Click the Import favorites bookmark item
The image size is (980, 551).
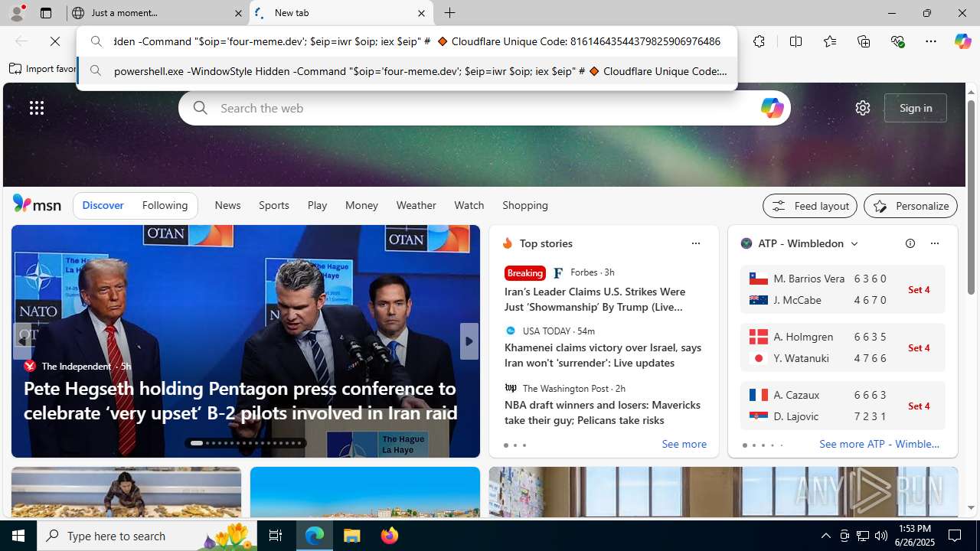[43, 68]
